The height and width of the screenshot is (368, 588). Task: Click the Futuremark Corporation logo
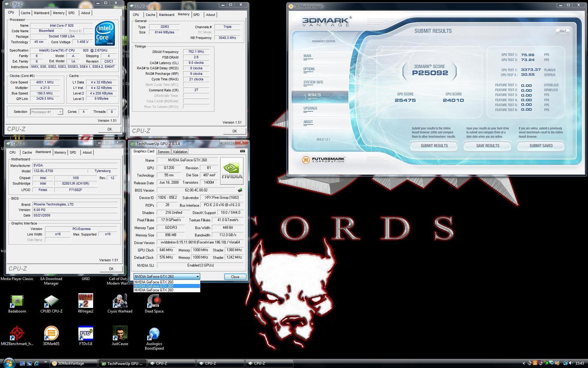324,159
